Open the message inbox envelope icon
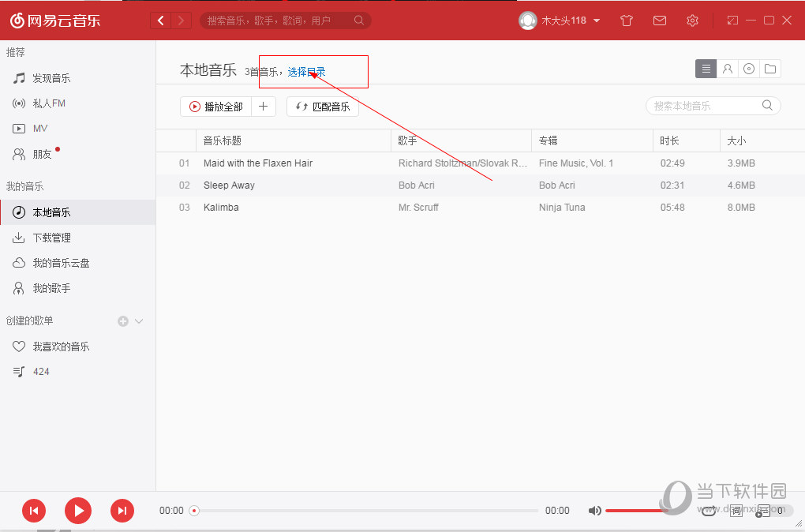Screen dimensions: 805x532 (660, 21)
